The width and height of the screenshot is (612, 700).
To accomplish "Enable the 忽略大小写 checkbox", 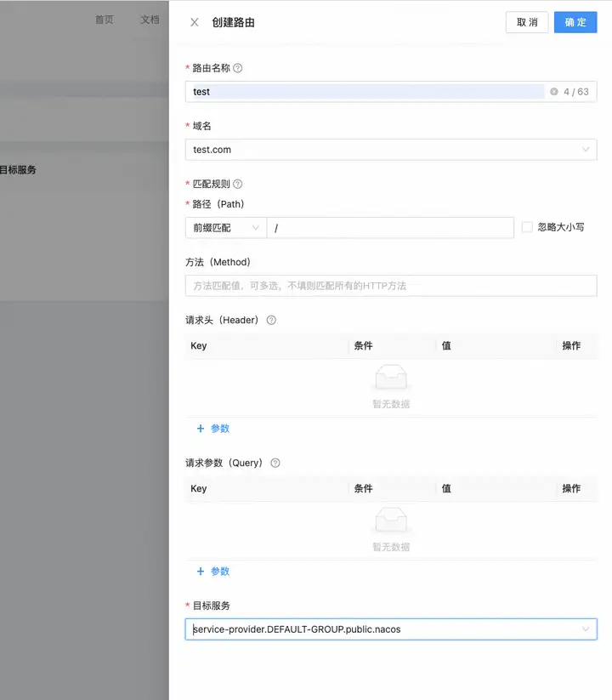I will (x=527, y=227).
